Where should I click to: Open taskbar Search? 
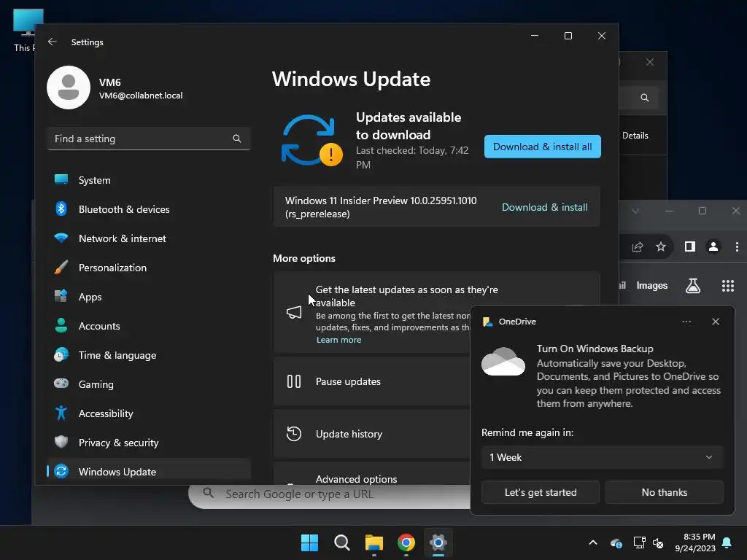pyautogui.click(x=341, y=542)
